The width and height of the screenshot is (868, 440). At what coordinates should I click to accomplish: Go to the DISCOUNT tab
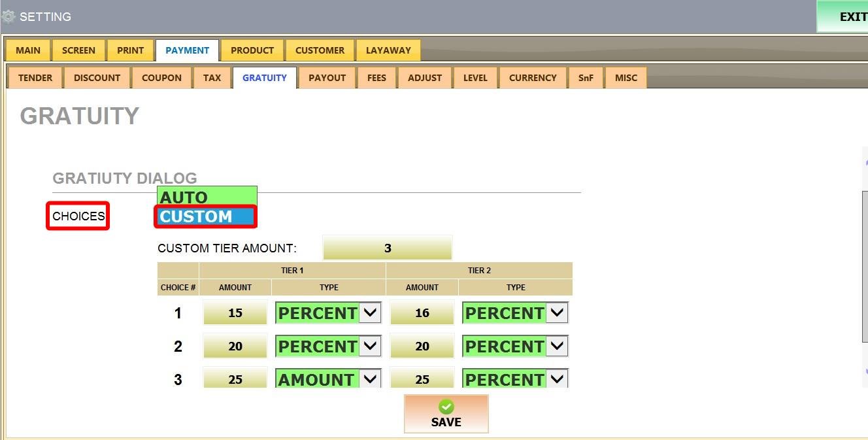pyautogui.click(x=97, y=78)
